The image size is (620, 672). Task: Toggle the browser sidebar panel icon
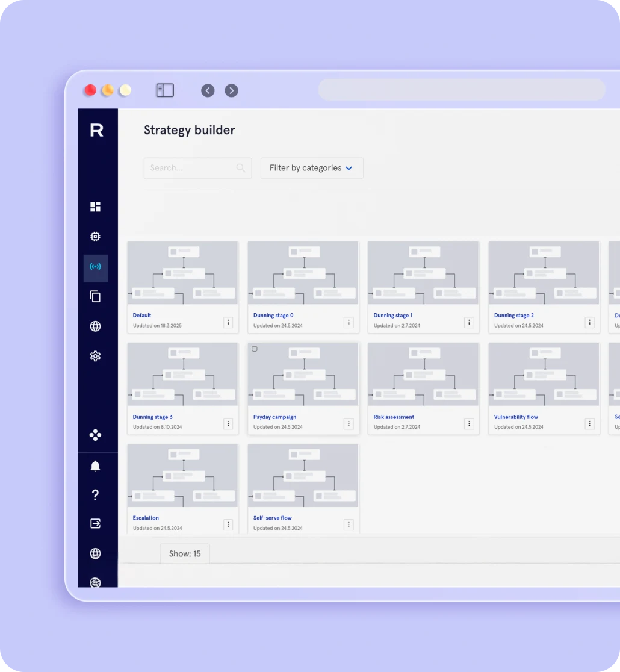pos(165,90)
